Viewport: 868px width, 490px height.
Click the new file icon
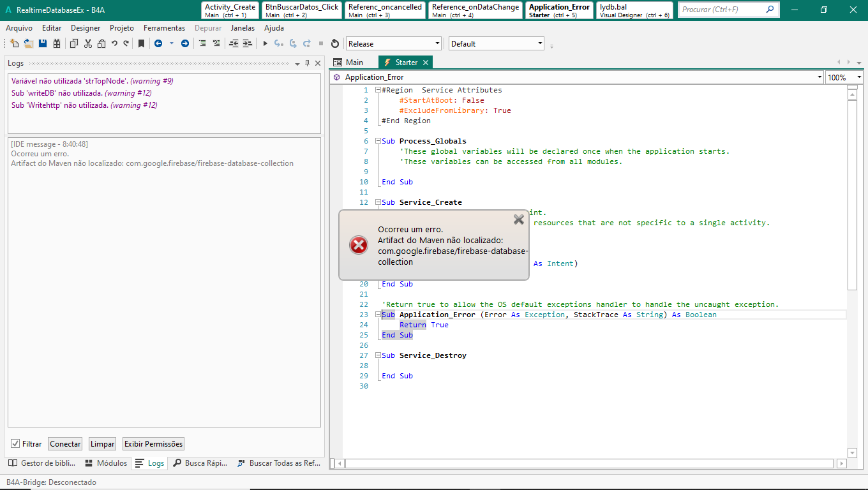[14, 43]
